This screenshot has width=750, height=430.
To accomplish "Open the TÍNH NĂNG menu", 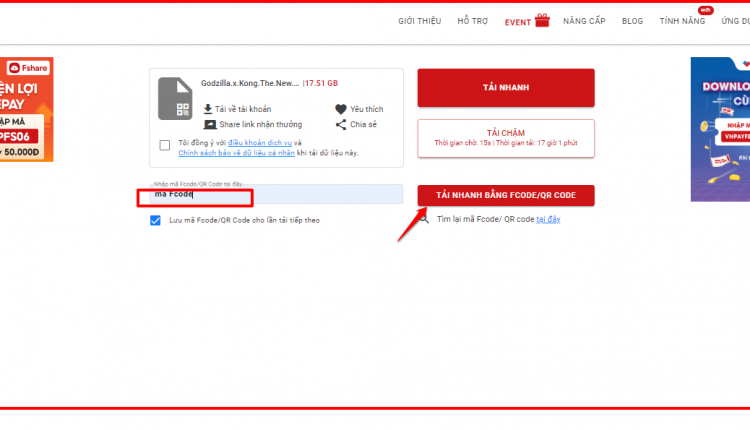I will [x=682, y=21].
